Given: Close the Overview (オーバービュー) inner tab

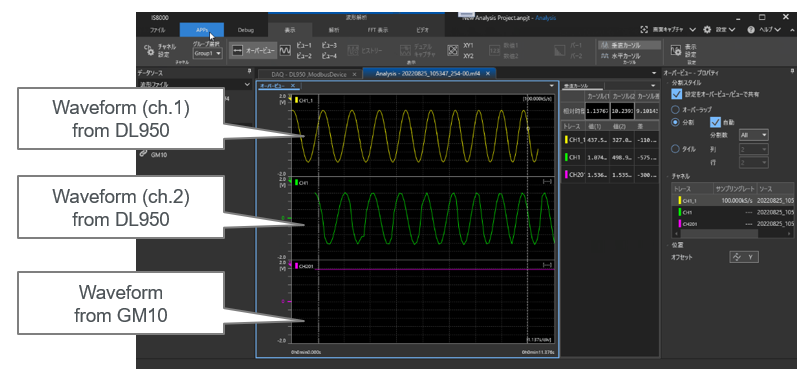Looking at the screenshot, I should (x=292, y=86).
